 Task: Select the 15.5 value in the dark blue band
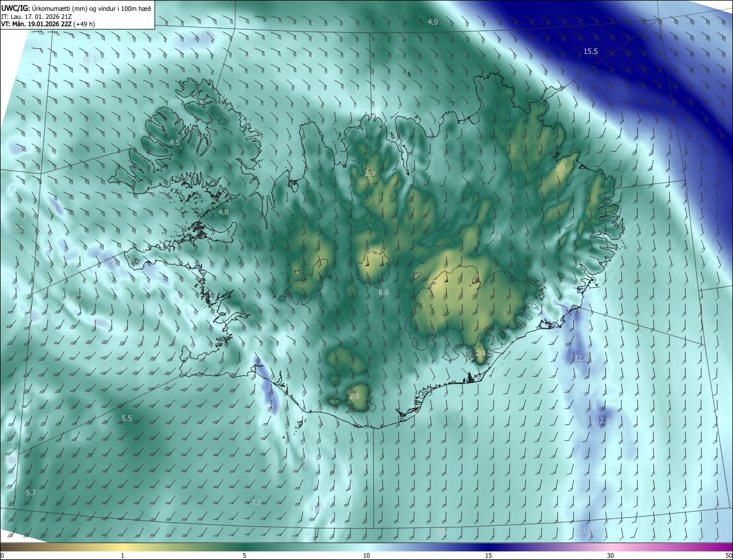click(590, 52)
